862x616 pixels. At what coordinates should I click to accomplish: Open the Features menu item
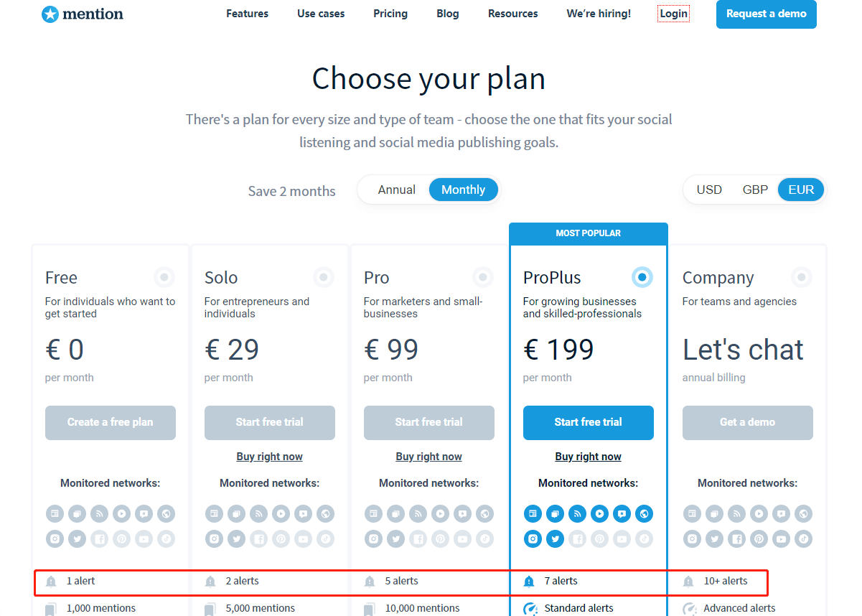[247, 14]
